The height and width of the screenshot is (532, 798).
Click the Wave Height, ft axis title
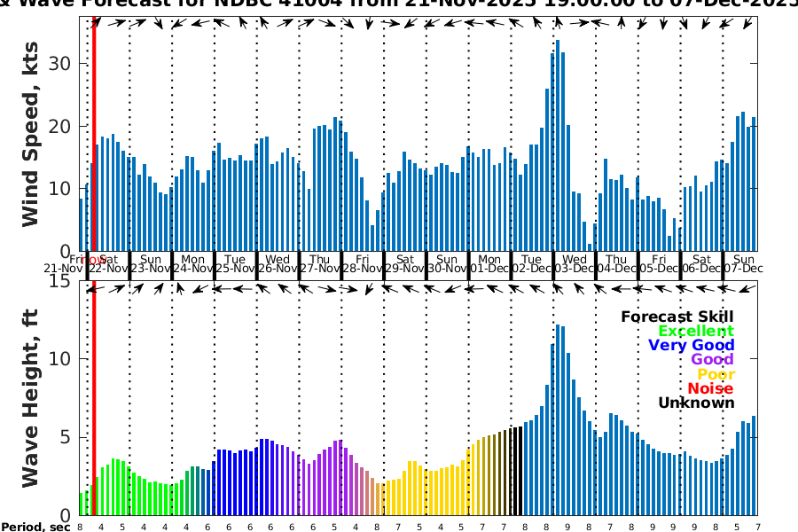[x=31, y=399]
